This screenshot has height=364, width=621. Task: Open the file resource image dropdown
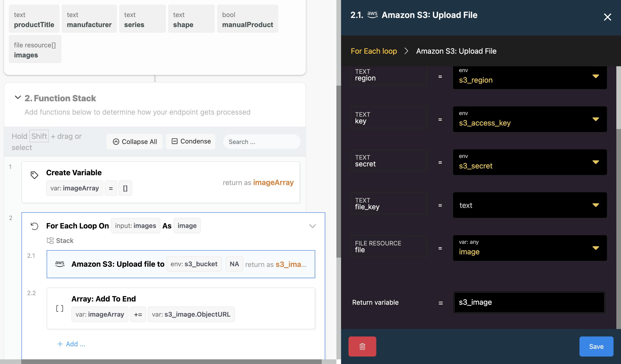pos(595,248)
